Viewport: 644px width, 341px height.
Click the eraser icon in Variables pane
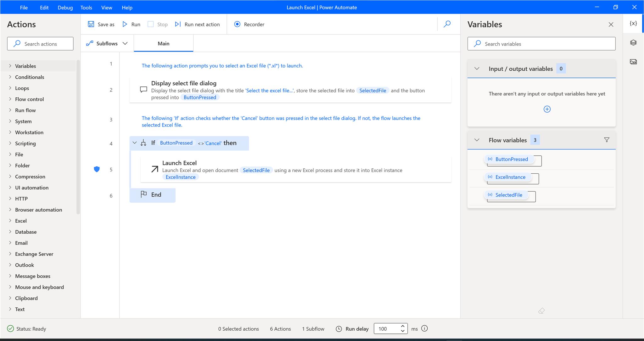click(x=541, y=311)
